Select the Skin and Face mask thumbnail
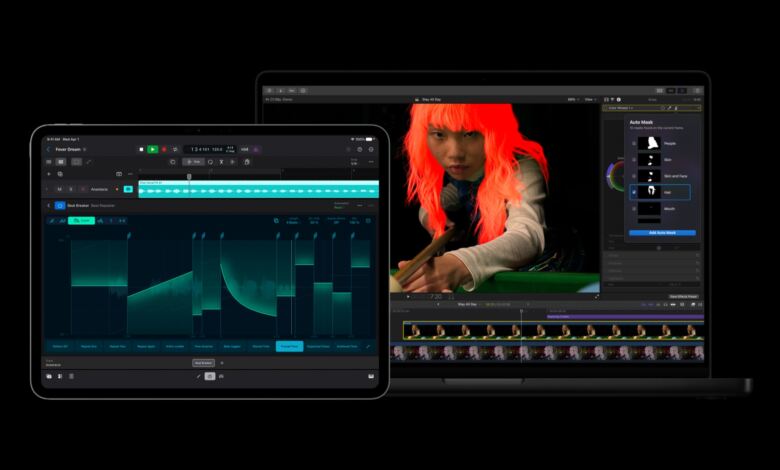Viewport: 780px width, 470px height. click(x=649, y=176)
